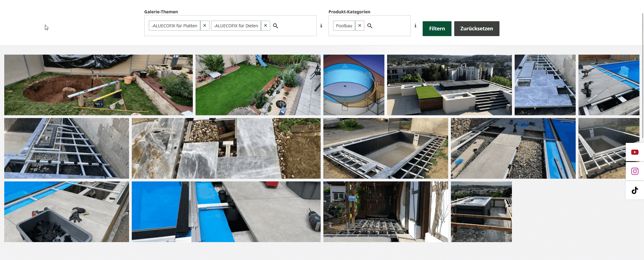644x260 pixels.
Task: Open photo of empty rectangular pool with frame
Action: tap(386, 148)
